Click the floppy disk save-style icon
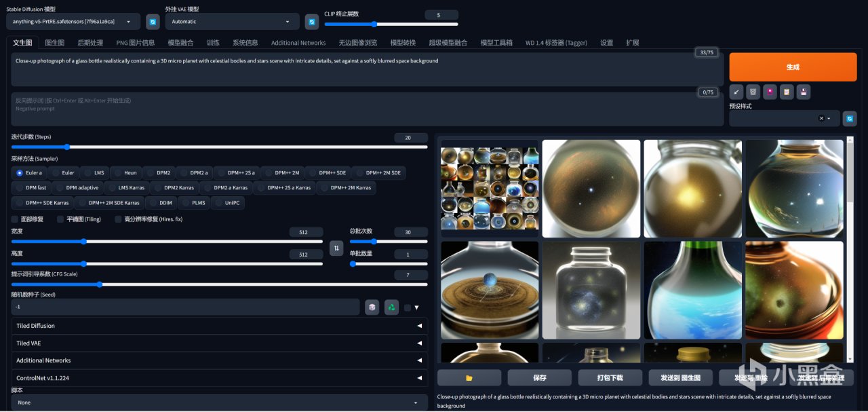Screen dimensions: 868x412 coord(803,92)
